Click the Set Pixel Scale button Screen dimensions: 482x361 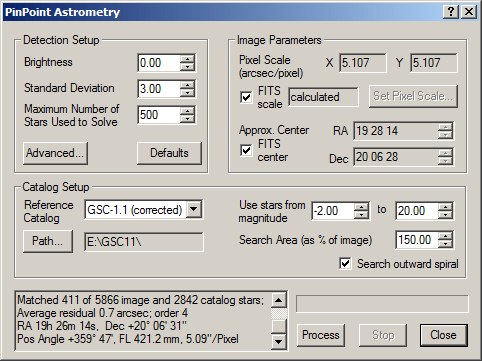[413, 96]
